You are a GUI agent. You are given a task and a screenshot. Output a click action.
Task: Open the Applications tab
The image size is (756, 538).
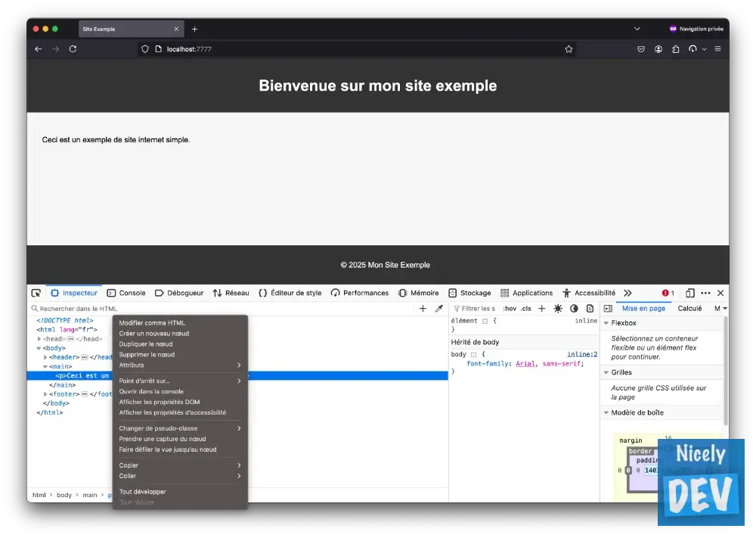(526, 293)
